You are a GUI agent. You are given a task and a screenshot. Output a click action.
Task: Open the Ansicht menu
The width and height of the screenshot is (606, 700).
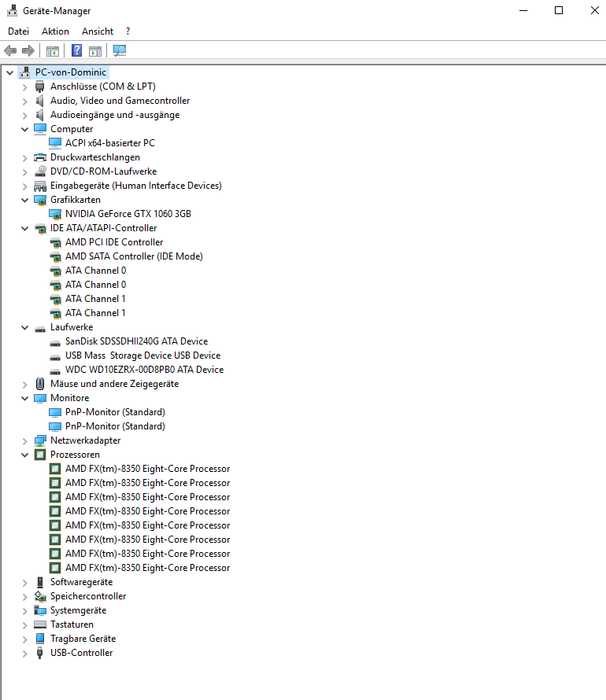98,31
